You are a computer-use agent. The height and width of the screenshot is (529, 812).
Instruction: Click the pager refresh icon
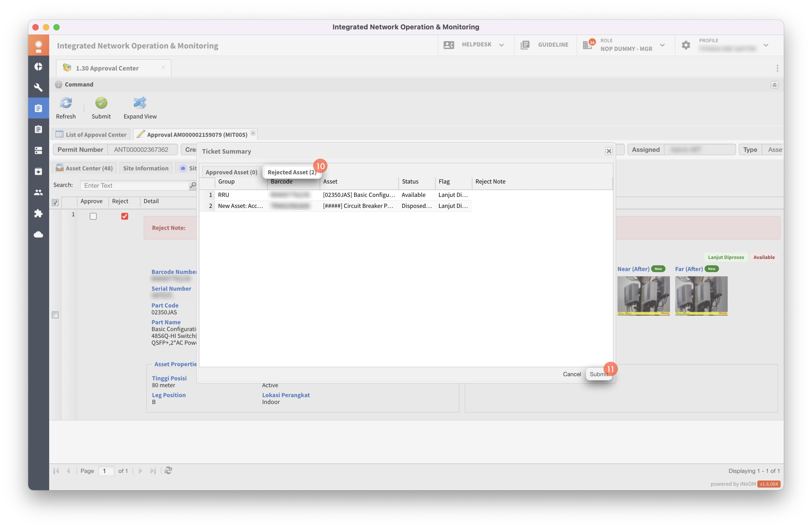168,471
